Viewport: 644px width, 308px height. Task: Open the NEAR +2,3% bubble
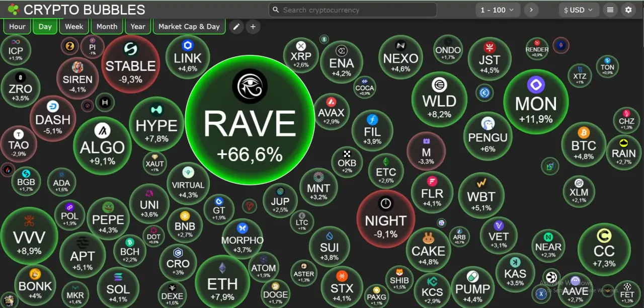548,246
